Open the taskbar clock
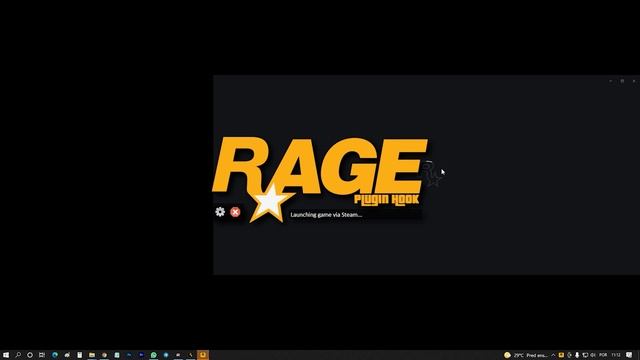 click(x=616, y=355)
